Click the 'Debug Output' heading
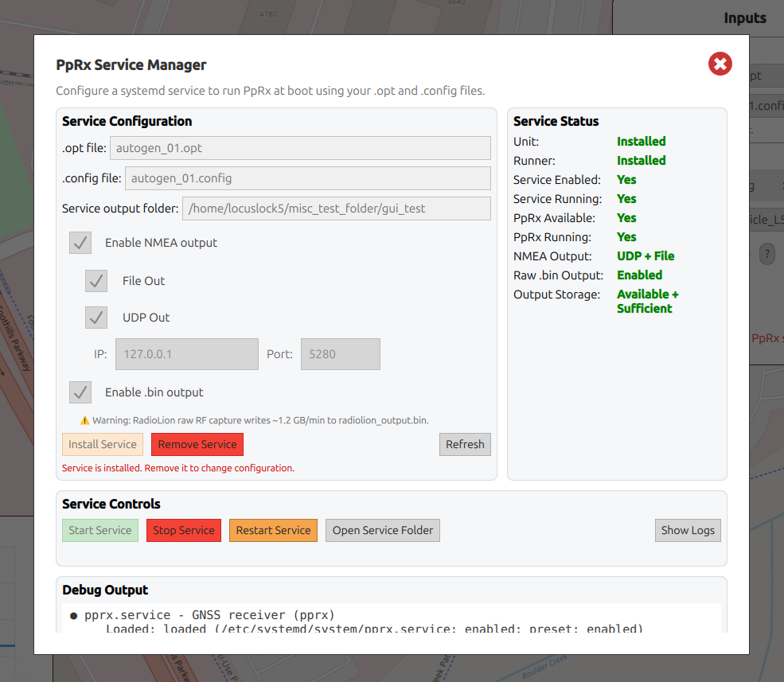The width and height of the screenshot is (784, 682). 105,590
